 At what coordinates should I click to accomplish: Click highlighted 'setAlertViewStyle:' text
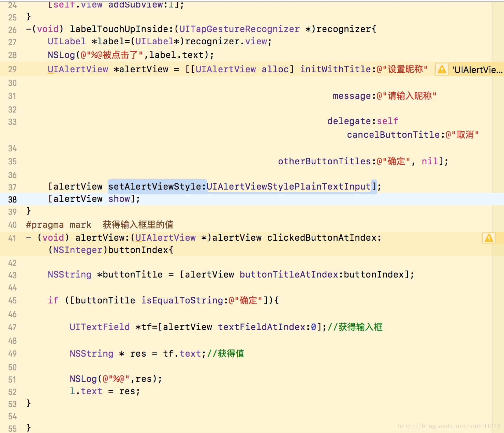coord(157,186)
